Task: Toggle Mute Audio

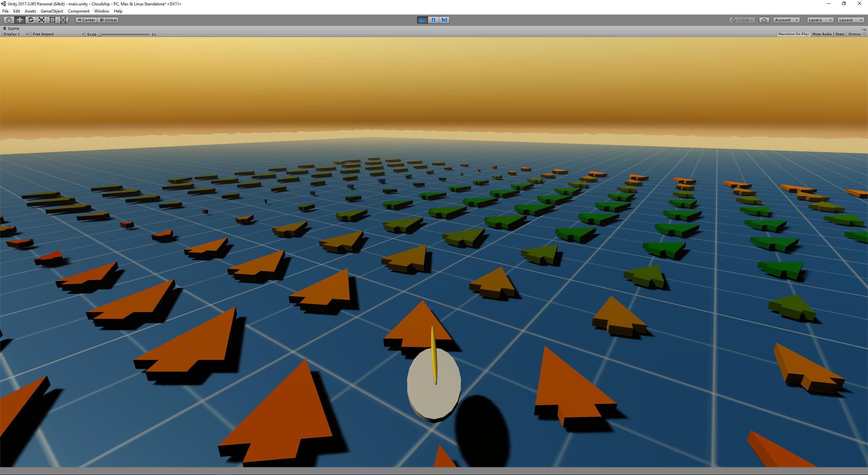Action: (822, 34)
